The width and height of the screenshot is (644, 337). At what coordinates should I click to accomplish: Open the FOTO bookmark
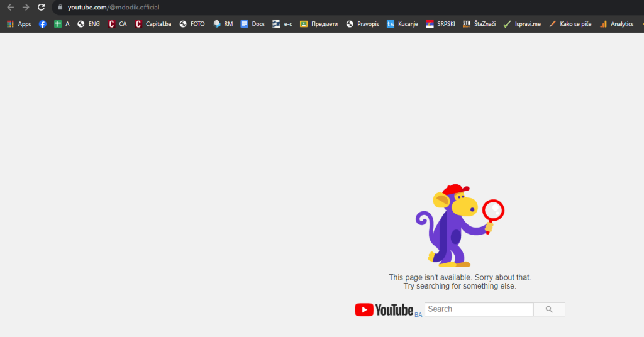[192, 24]
